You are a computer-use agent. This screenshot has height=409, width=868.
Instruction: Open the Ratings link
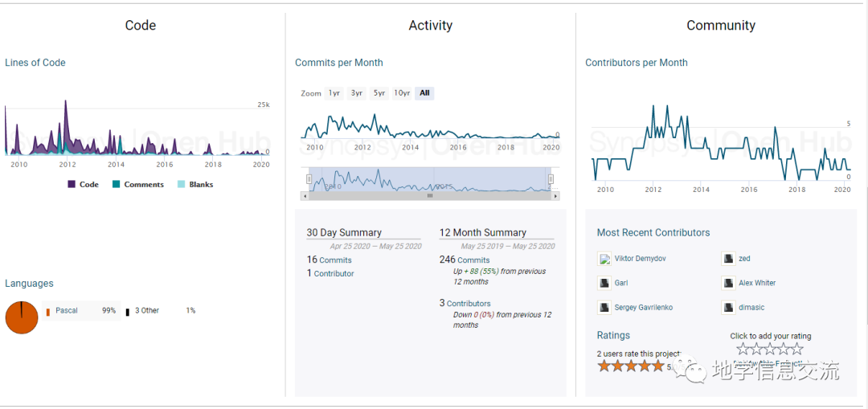pyautogui.click(x=613, y=335)
